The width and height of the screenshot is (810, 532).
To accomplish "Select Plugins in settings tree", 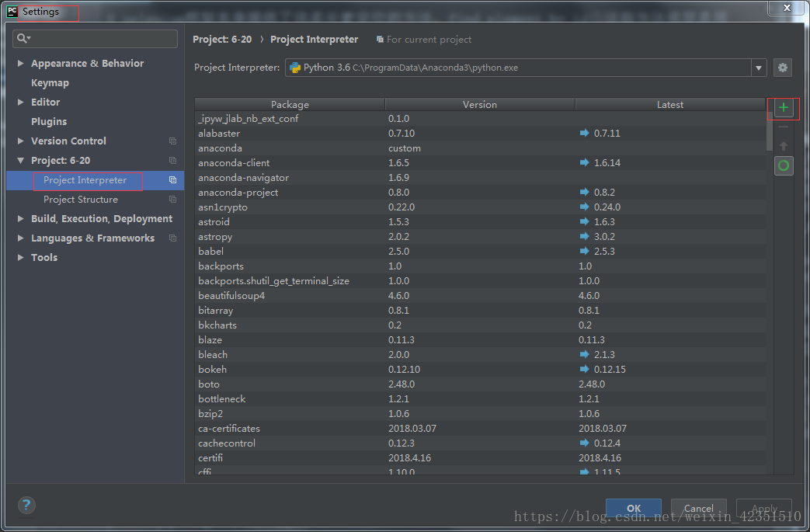I will tap(49, 121).
